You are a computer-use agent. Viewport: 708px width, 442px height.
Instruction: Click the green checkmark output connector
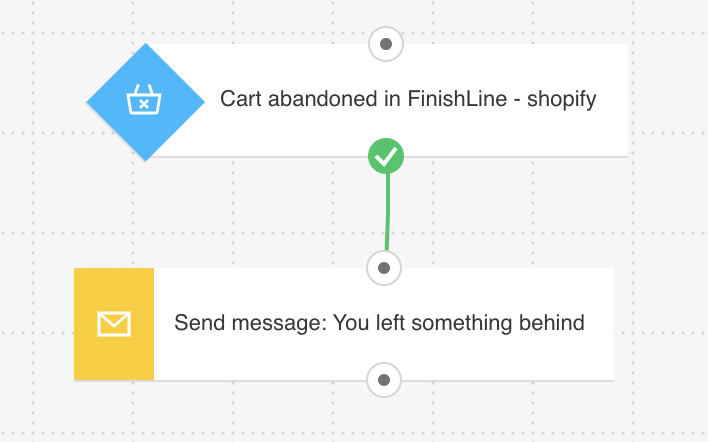pos(386,156)
